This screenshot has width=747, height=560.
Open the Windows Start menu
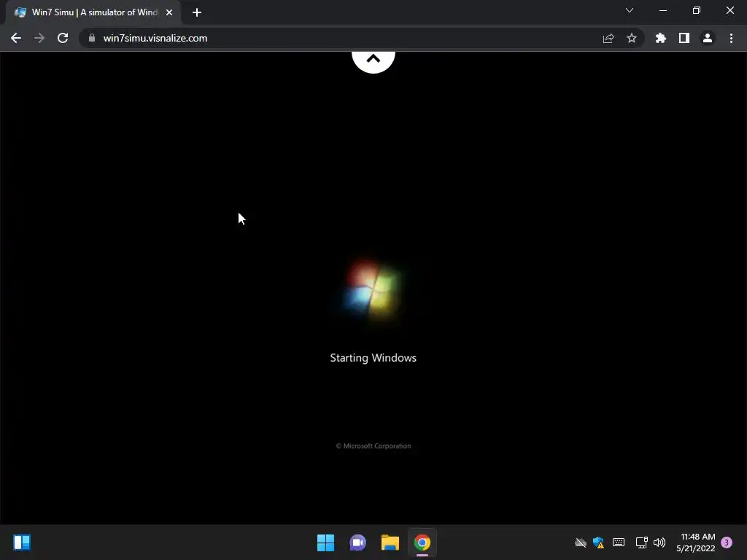pos(326,542)
